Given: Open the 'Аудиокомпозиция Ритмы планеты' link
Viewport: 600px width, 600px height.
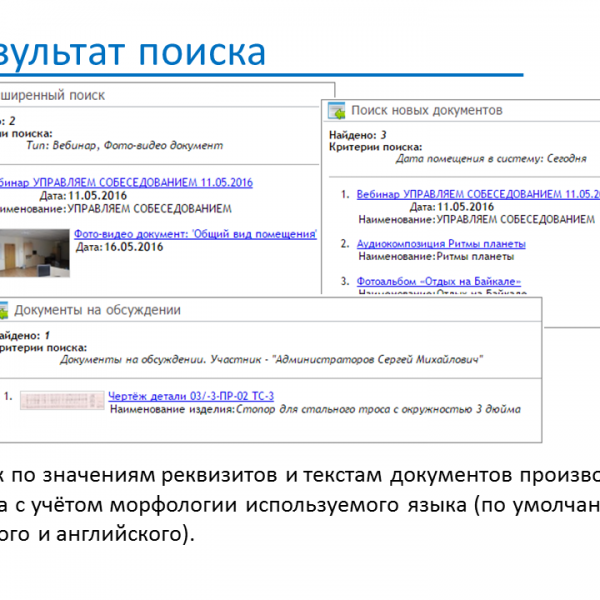Looking at the screenshot, I should point(441,243).
